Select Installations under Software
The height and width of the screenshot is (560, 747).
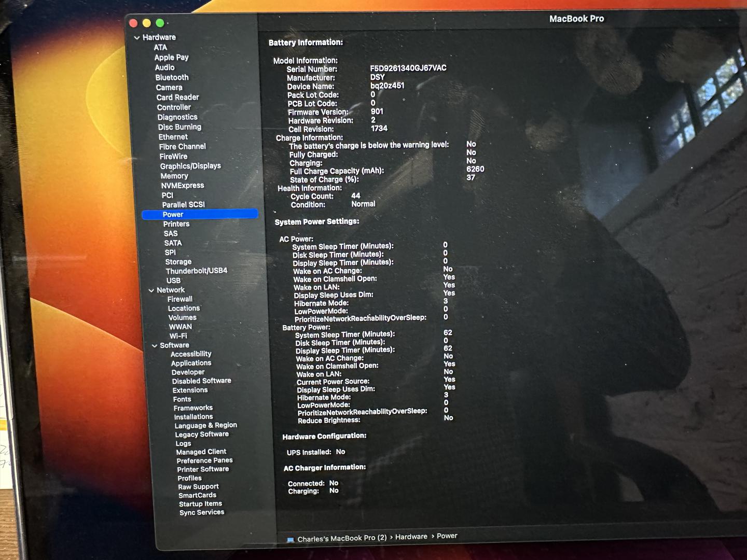coord(193,417)
